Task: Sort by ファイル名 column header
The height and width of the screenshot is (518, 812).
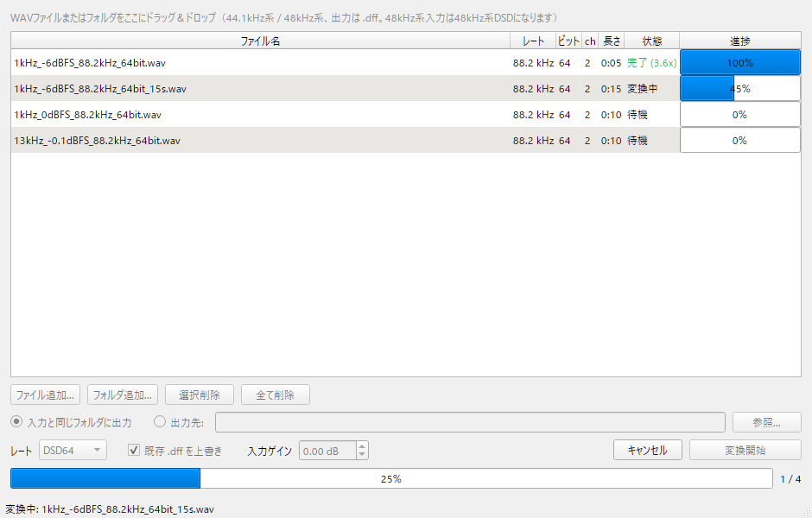Action: (x=261, y=41)
